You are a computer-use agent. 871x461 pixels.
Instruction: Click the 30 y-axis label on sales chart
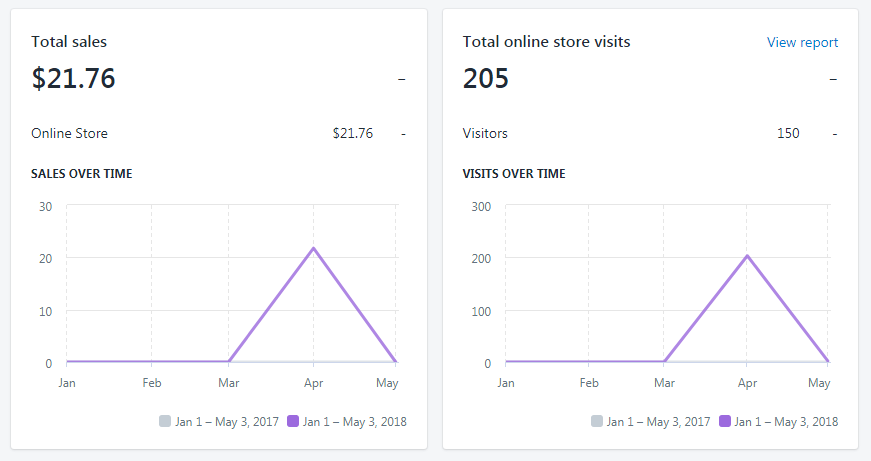coord(46,207)
